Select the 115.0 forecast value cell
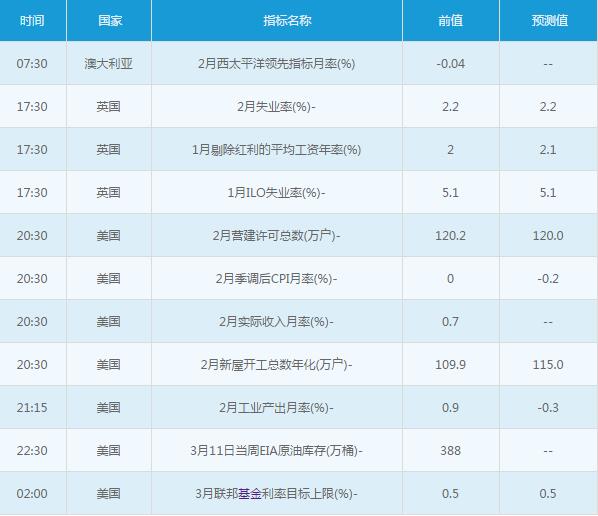The width and height of the screenshot is (598, 516). coord(548,365)
